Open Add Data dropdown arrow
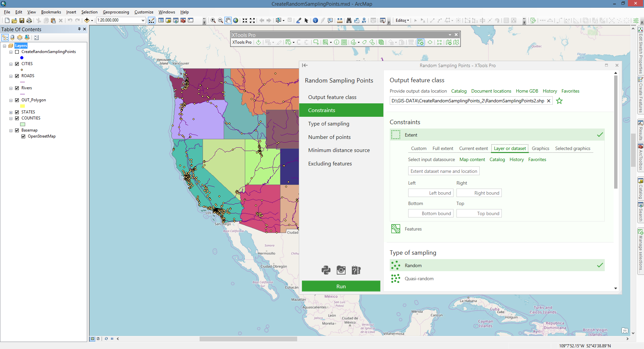Image resolution: width=644 pixels, height=349 pixels. click(x=92, y=20)
